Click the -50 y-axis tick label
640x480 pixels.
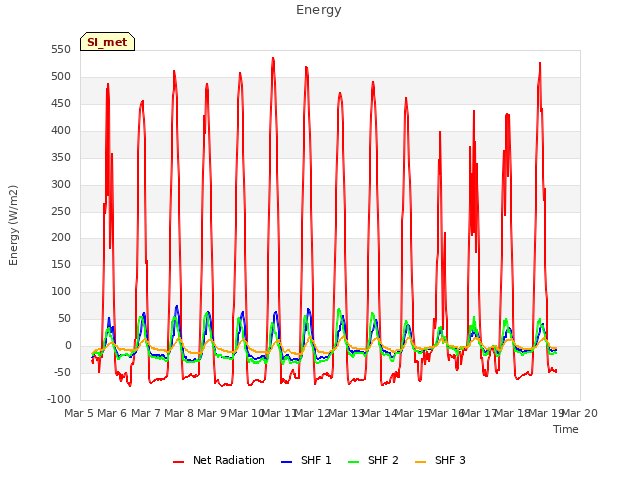pos(60,373)
